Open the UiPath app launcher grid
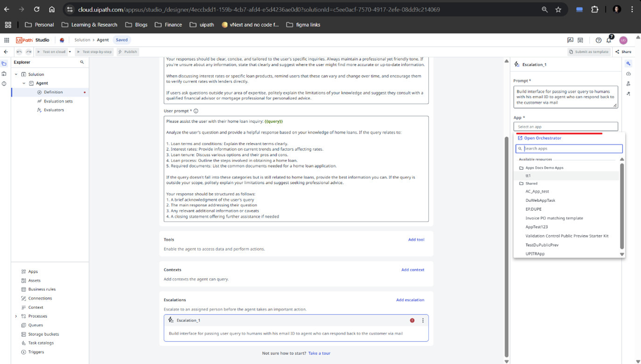 pyautogui.click(x=7, y=40)
